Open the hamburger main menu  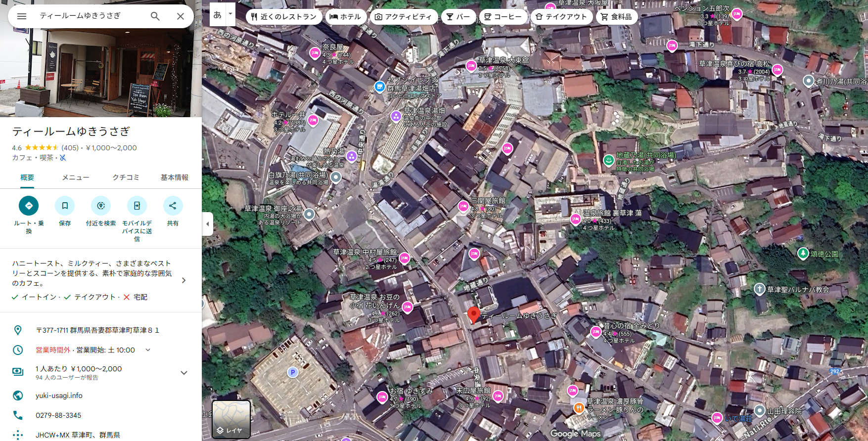click(x=22, y=16)
